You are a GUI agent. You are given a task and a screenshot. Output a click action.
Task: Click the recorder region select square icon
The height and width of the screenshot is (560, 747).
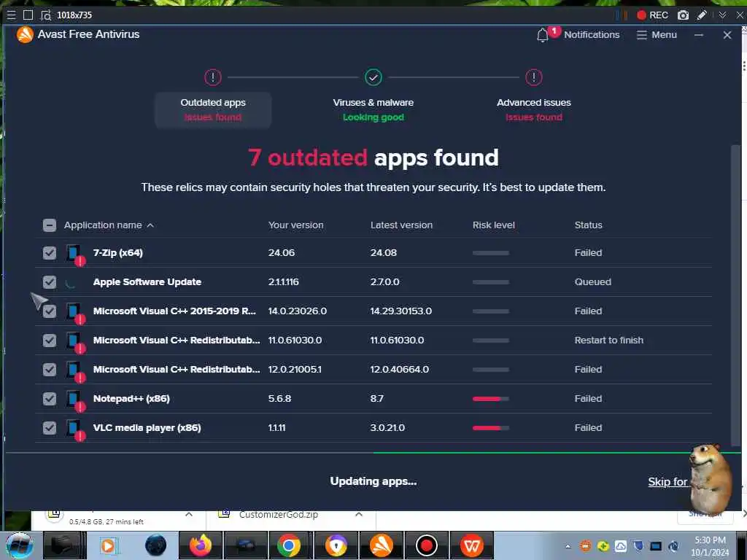pos(28,15)
